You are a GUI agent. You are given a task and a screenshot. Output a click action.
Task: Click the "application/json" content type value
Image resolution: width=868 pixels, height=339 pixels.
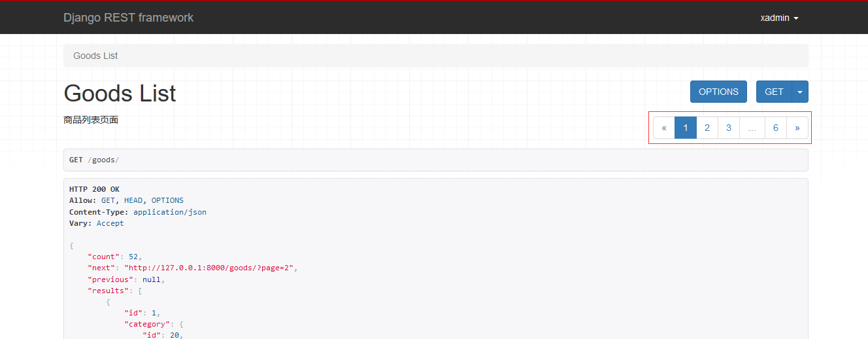click(x=170, y=212)
